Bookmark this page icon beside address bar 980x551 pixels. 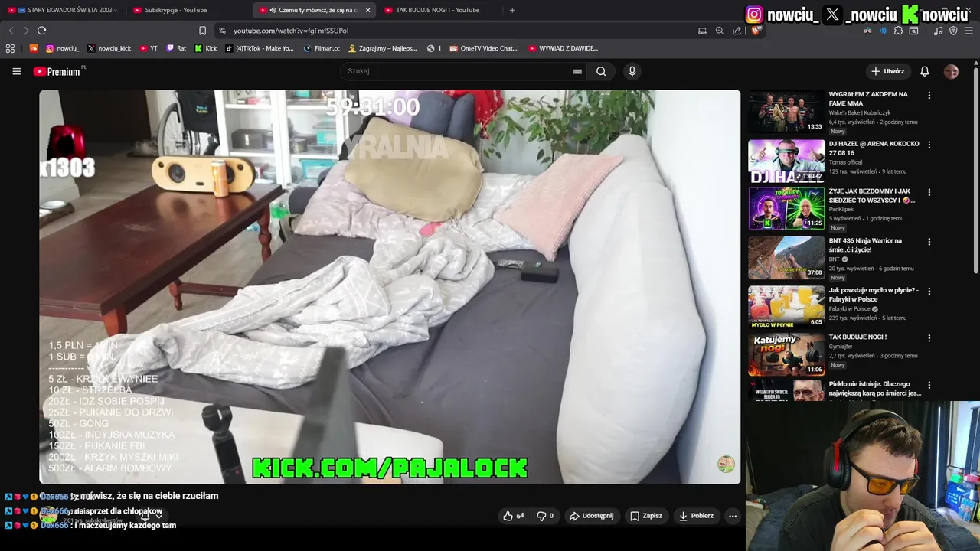point(202,31)
